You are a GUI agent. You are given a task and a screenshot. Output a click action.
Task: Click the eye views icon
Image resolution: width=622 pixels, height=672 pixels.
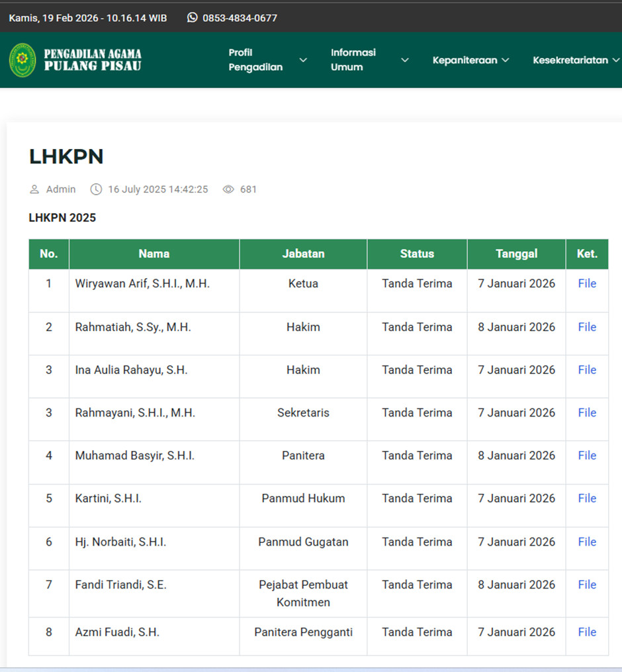click(x=228, y=189)
